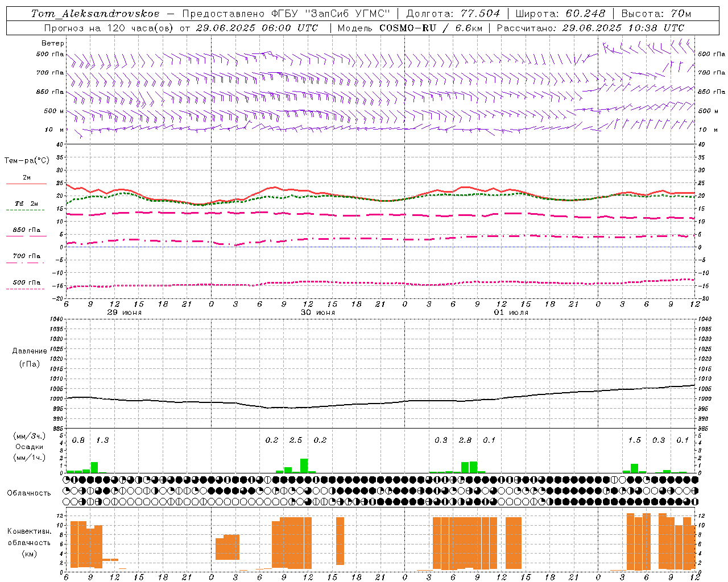This screenshot has width=728, height=582.
Task: Click the precipitation value "2.5"
Action: [x=296, y=440]
